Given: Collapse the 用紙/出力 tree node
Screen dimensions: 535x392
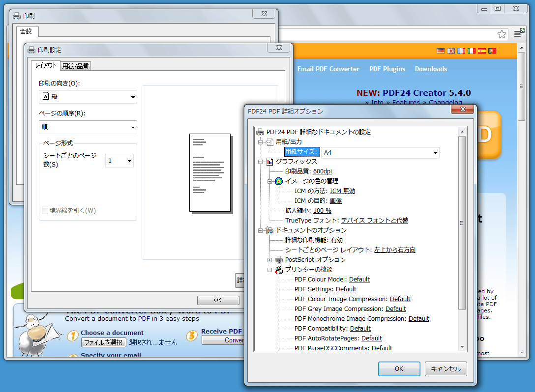Looking at the screenshot, I should point(260,142).
